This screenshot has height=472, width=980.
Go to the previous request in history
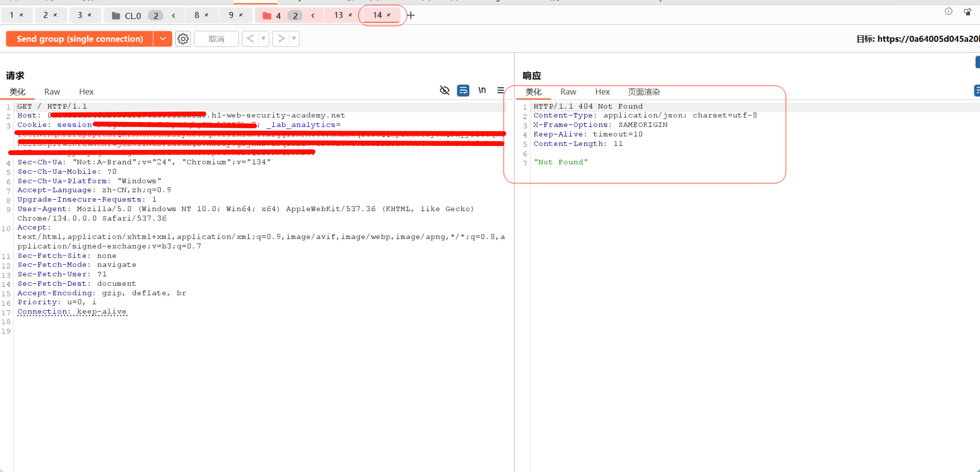tap(250, 39)
